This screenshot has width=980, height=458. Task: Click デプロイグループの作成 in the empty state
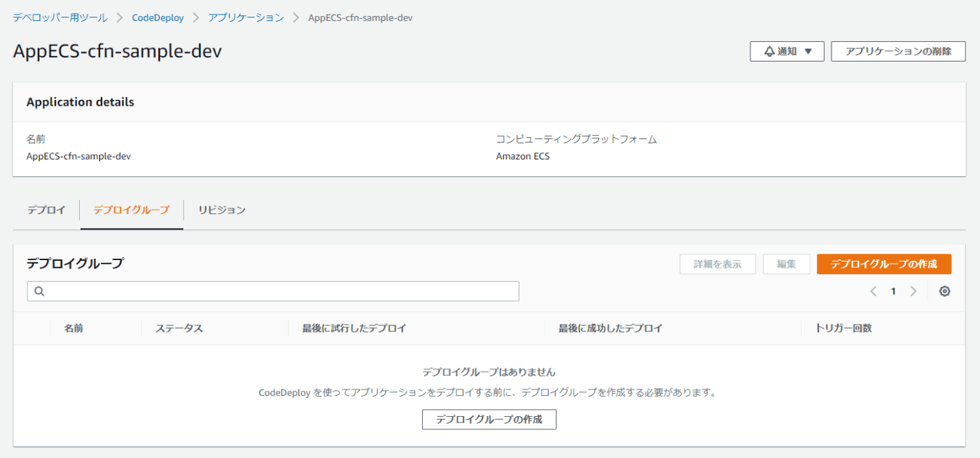coord(489,419)
